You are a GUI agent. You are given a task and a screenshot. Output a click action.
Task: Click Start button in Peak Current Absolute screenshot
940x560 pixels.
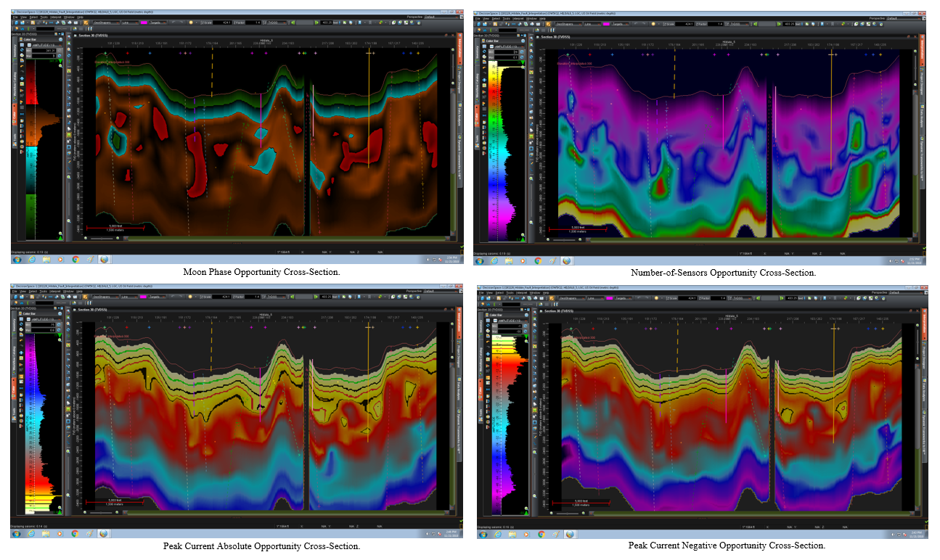coord(17,535)
